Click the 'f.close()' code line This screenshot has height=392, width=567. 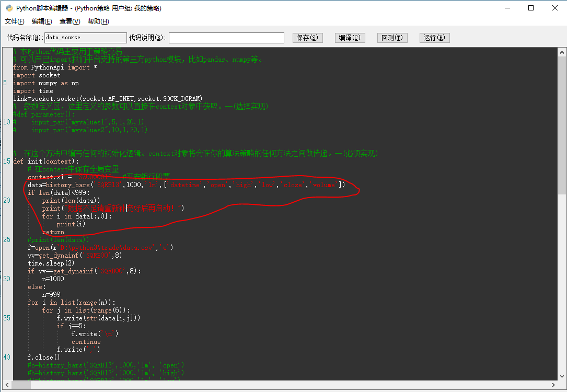click(x=44, y=358)
